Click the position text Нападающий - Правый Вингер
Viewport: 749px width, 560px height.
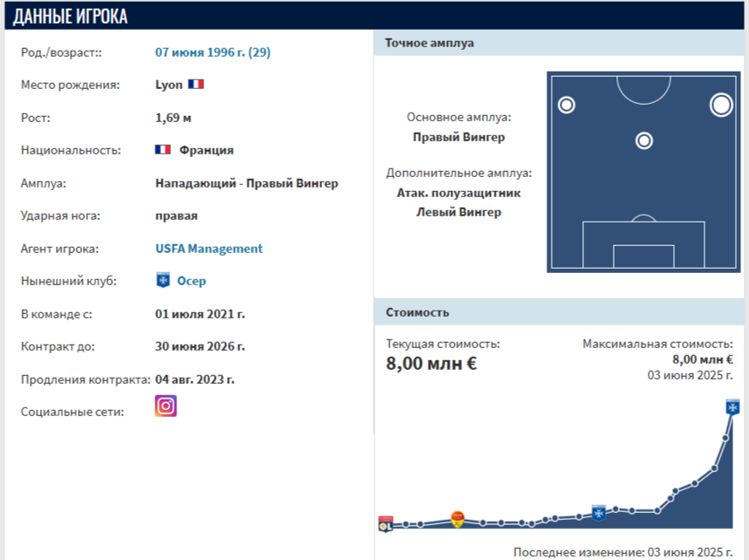[x=246, y=183]
